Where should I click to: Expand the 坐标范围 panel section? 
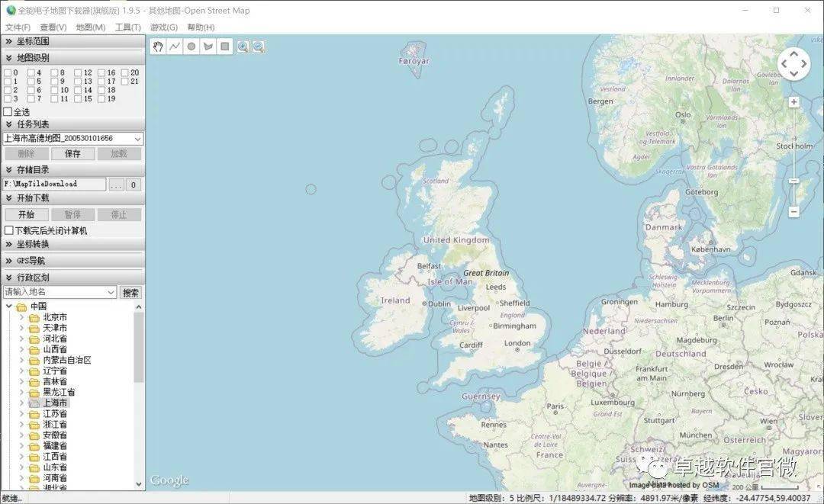pyautogui.click(x=73, y=41)
